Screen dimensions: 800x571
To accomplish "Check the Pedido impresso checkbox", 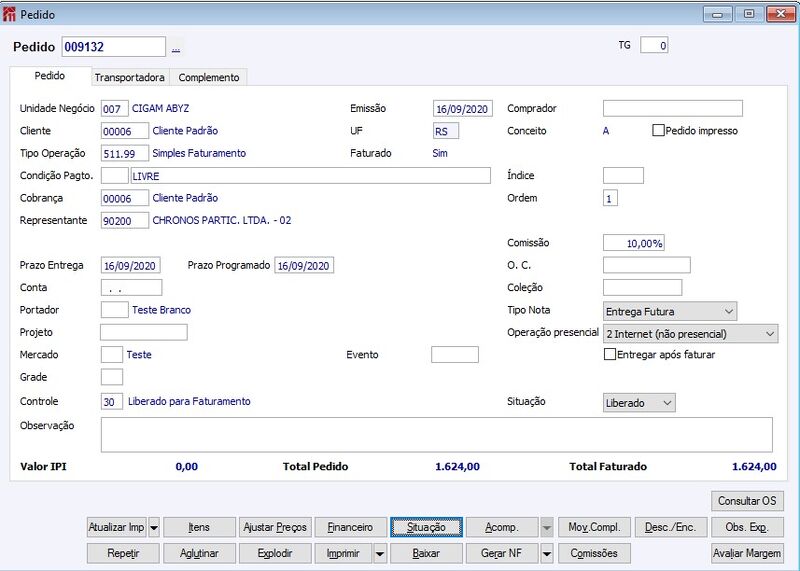I will pyautogui.click(x=658, y=131).
